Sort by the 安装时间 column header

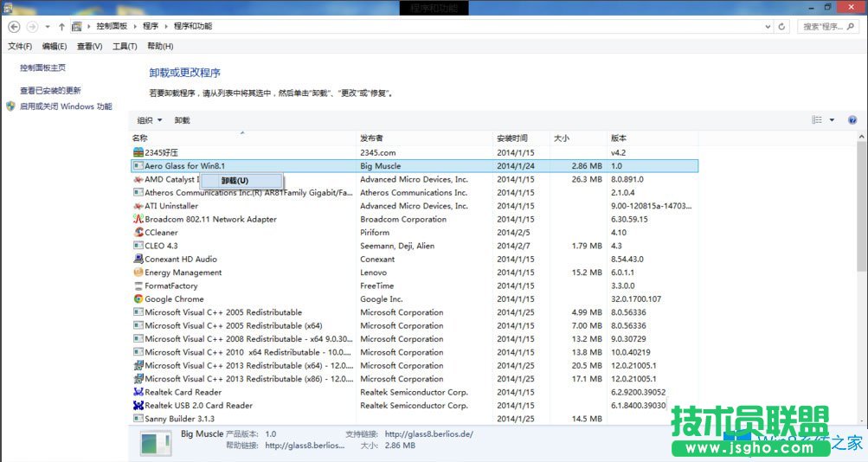pos(521,138)
